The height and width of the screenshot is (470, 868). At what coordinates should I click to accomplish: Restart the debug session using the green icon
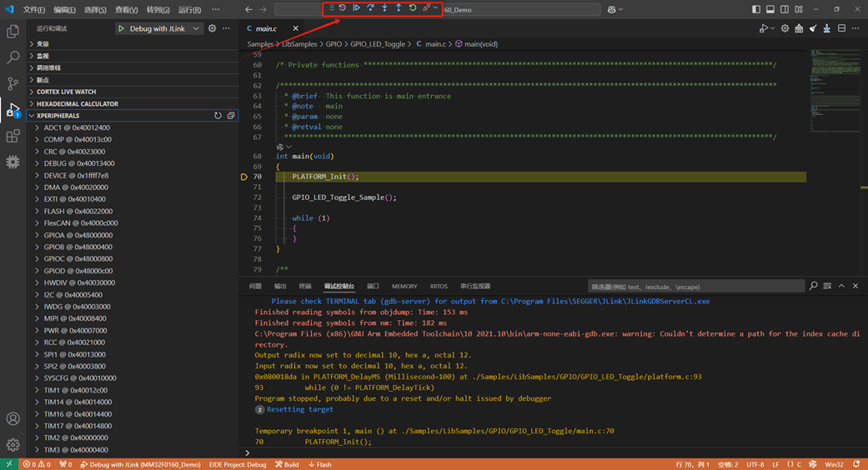[x=413, y=8]
